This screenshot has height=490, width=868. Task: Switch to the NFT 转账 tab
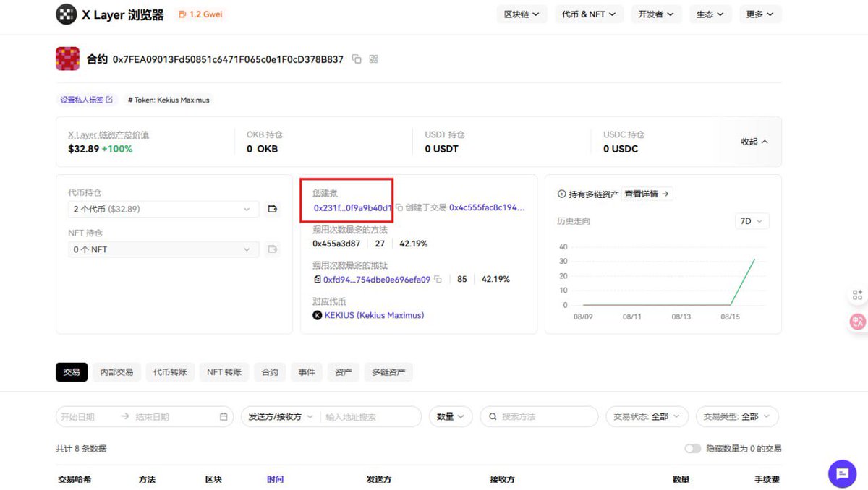[x=224, y=372]
